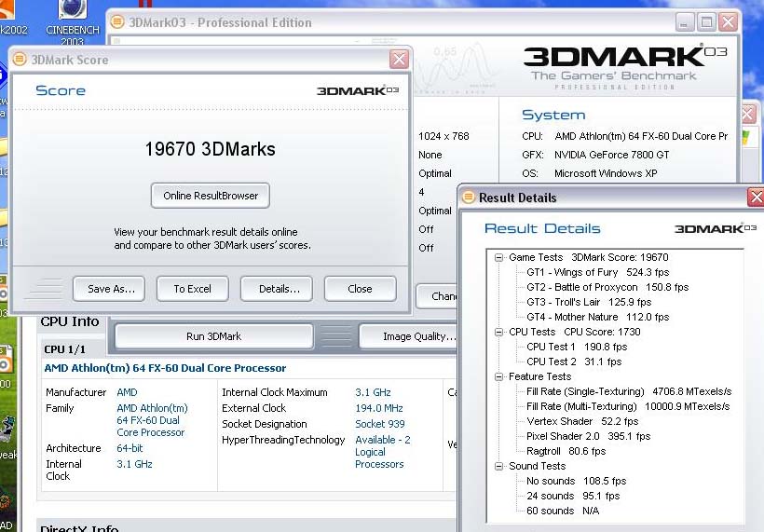Close the 3DMark Score dialog with X
This screenshot has height=532, width=764.
coord(399,60)
